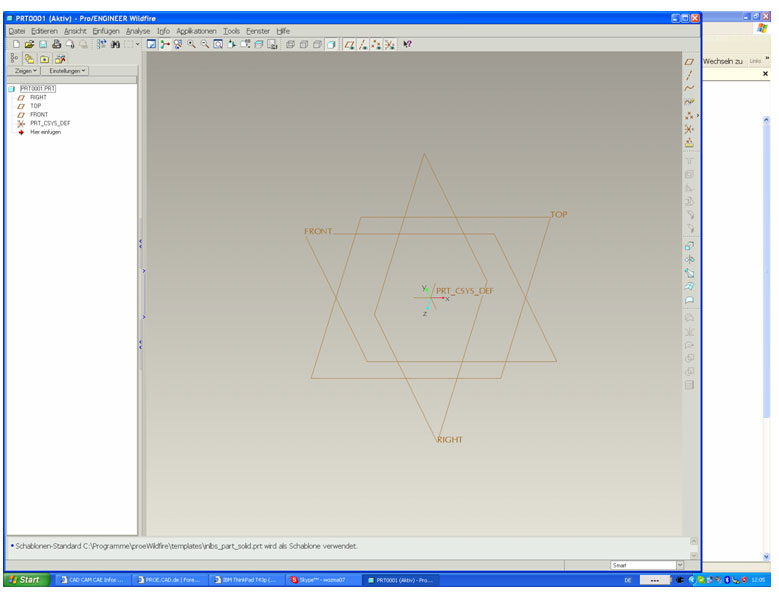779x602 pixels.
Task: Select PRT_CSYS_DEF in the model tree
Action: [50, 123]
